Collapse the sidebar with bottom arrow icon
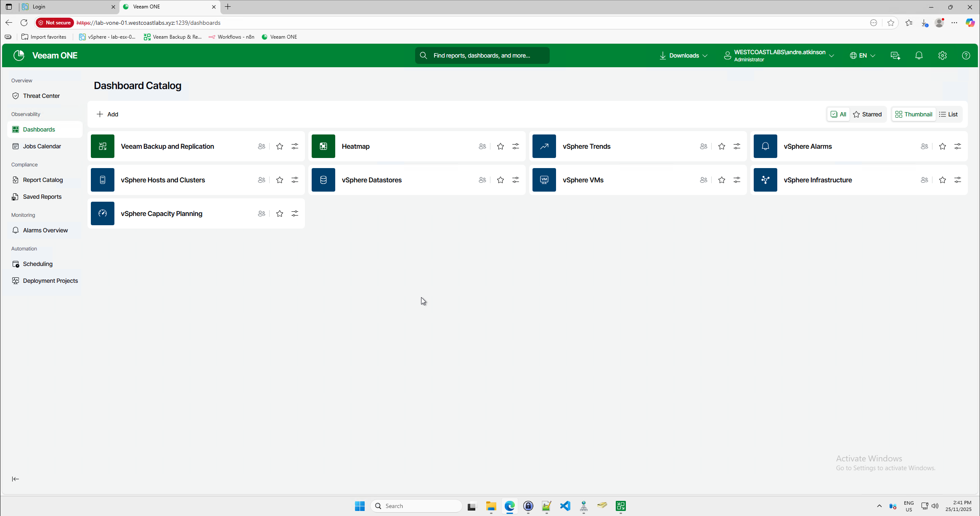This screenshot has width=980, height=516. tap(16, 479)
